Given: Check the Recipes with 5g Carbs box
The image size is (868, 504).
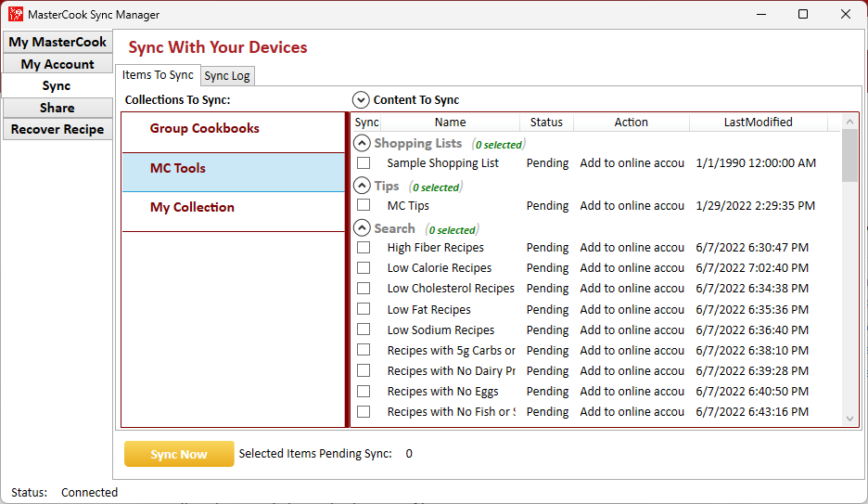Looking at the screenshot, I should (364, 350).
